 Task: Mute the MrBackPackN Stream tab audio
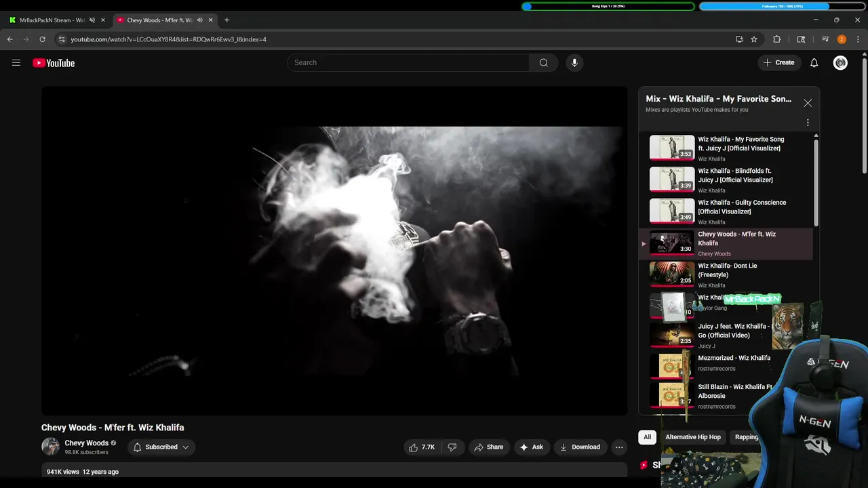[x=92, y=20]
